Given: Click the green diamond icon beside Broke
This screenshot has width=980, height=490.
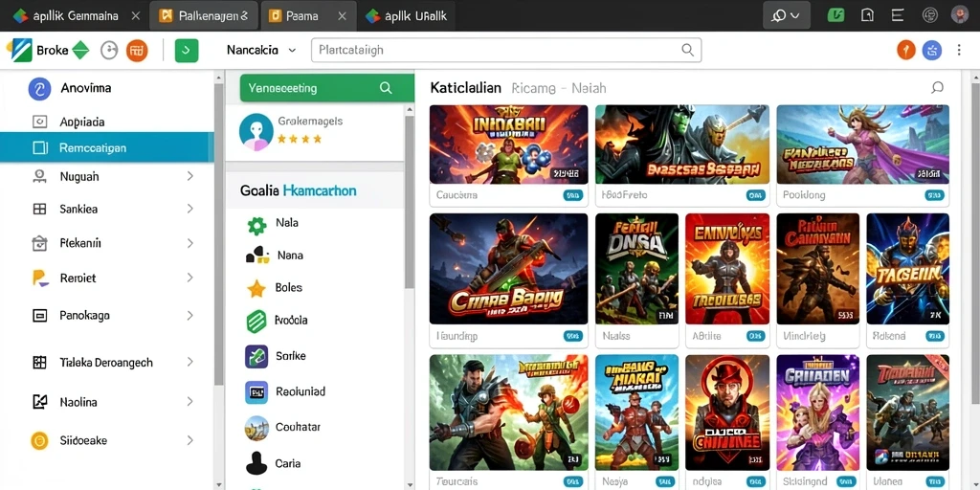Looking at the screenshot, I should point(80,50).
